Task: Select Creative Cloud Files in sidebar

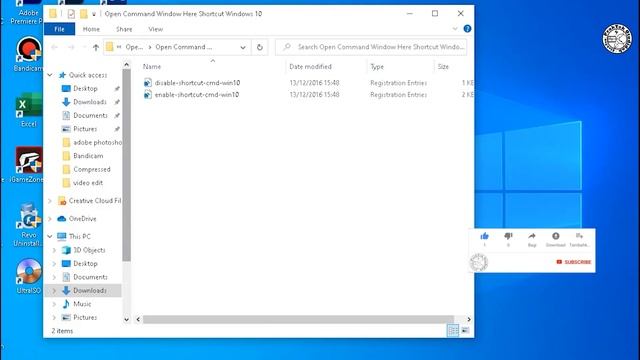Action: point(95,201)
